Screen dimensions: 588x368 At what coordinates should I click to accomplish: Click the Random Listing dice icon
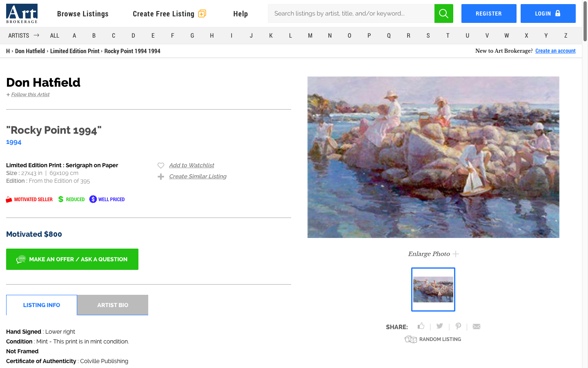410,339
